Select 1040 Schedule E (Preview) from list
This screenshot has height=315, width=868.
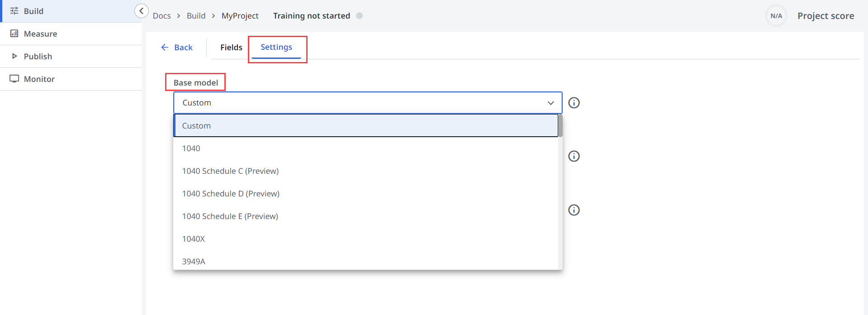[230, 216]
